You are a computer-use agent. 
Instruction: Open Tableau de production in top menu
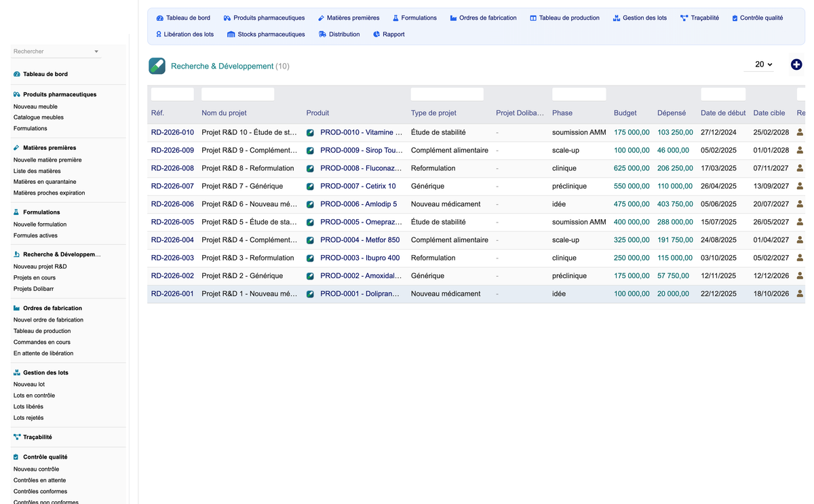click(x=564, y=18)
